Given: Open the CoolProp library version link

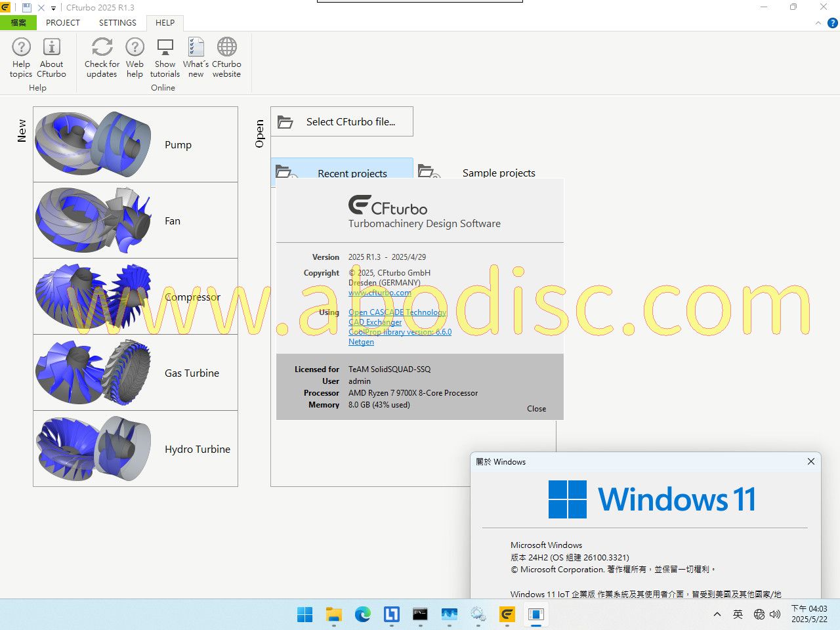Looking at the screenshot, I should click(400, 332).
